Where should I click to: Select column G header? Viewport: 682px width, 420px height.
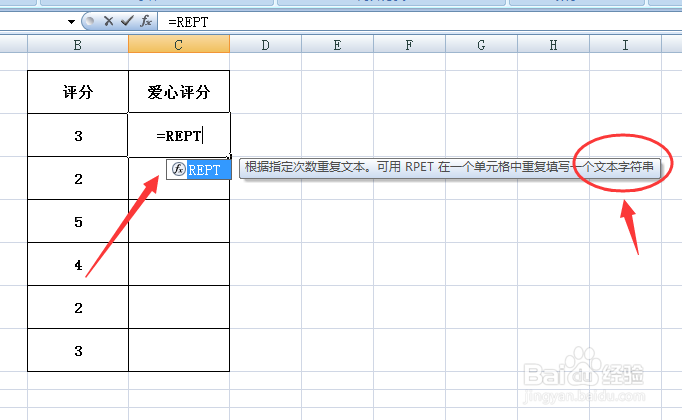tap(481, 45)
